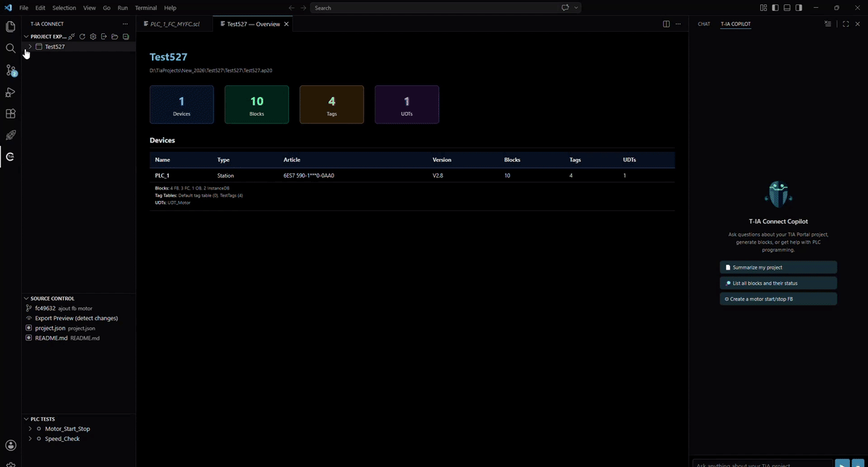This screenshot has height=467, width=868.
Task: Expand the Test527 project tree node
Action: 30,46
